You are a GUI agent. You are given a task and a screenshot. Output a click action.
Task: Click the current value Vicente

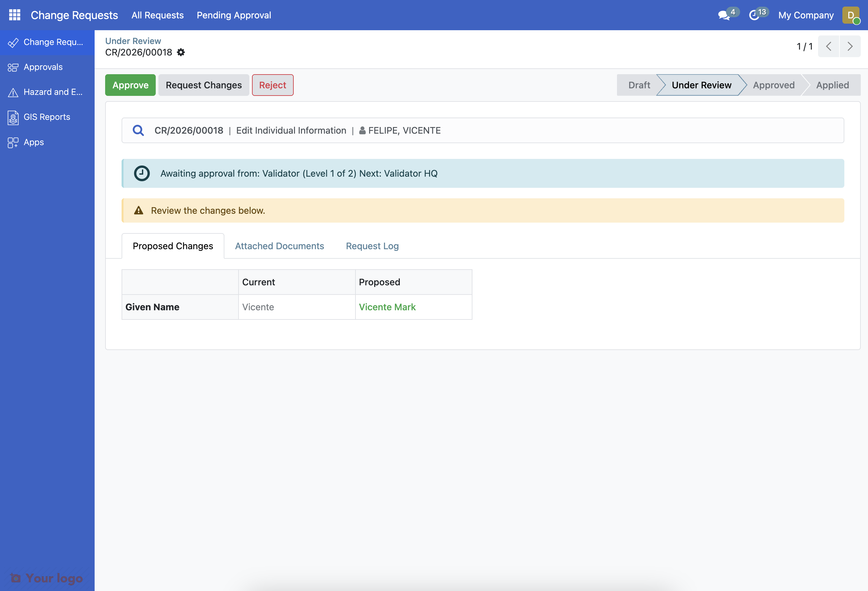click(258, 307)
